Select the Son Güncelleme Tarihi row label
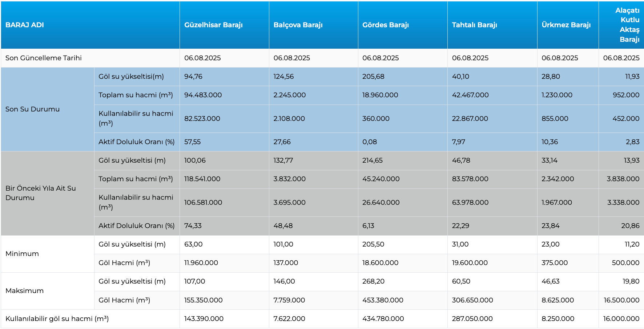The height and width of the screenshot is (329, 644). tap(44, 58)
